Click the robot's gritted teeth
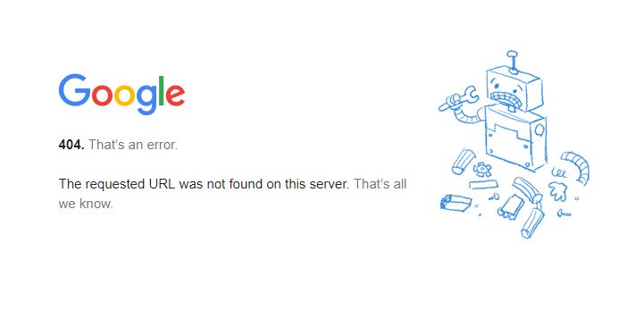This screenshot has width=644, height=335. click(507, 100)
